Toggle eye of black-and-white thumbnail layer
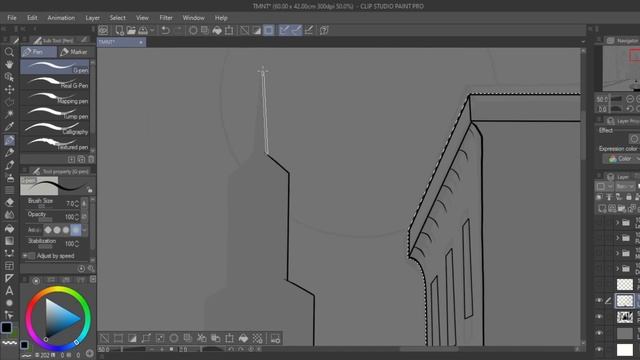Viewport: 640px width, 360px height. tap(599, 317)
